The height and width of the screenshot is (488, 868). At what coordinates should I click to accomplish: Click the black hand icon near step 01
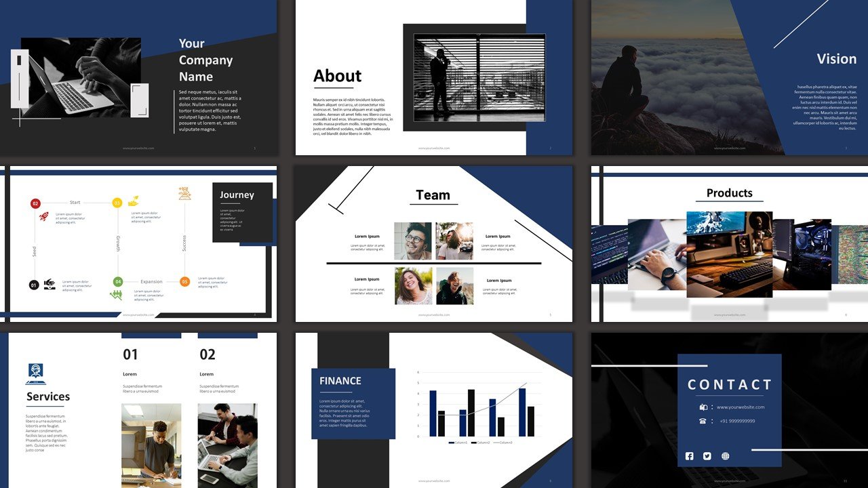(x=50, y=284)
